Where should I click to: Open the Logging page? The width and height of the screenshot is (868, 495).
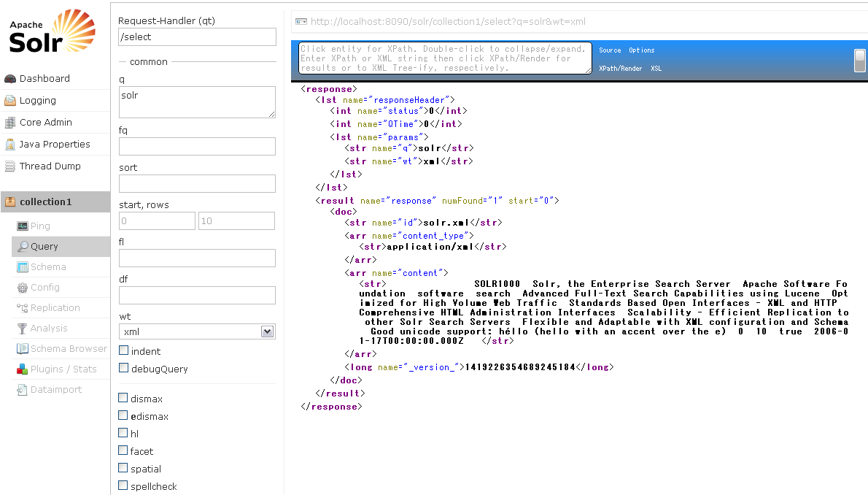point(38,100)
